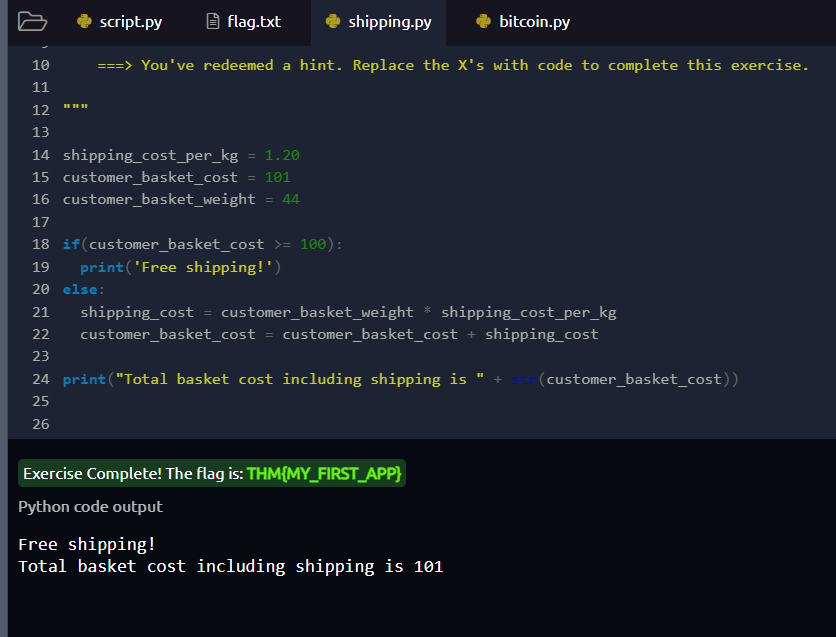This screenshot has height=637, width=836.
Task: Click the Python icon on bitcoin.py tab
Action: pos(484,21)
